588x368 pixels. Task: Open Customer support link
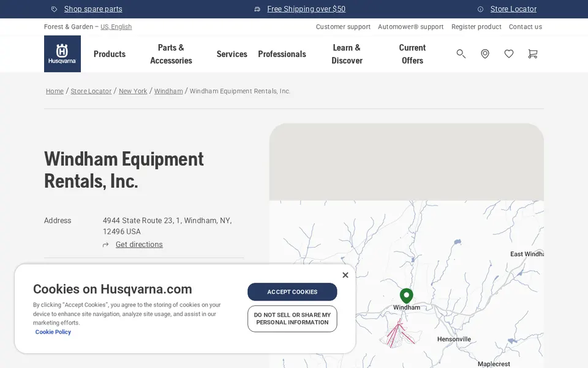[x=343, y=26]
